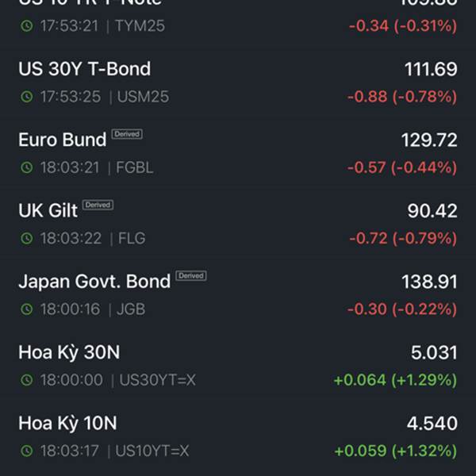The width and height of the screenshot is (476, 476).
Task: Tap the clock icon beside US10YT=X
Action: point(27,451)
